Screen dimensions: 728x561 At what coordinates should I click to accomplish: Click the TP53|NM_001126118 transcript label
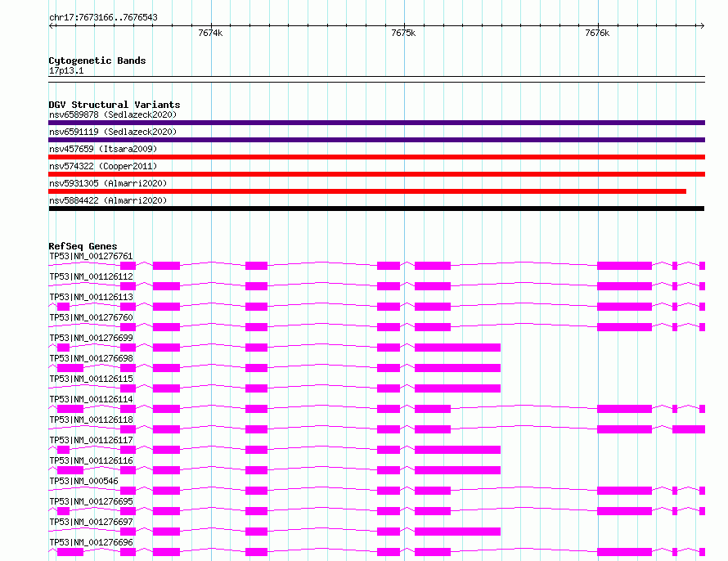(91, 420)
